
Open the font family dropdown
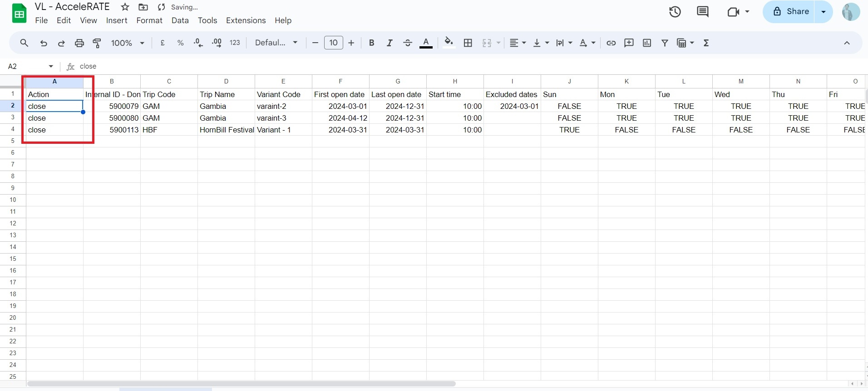coord(276,43)
